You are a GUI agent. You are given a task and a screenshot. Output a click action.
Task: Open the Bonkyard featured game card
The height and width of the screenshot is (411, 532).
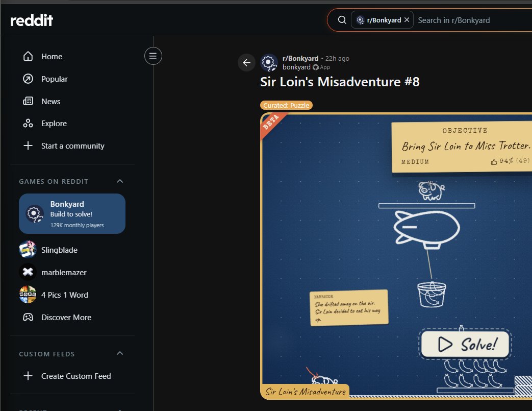point(72,213)
